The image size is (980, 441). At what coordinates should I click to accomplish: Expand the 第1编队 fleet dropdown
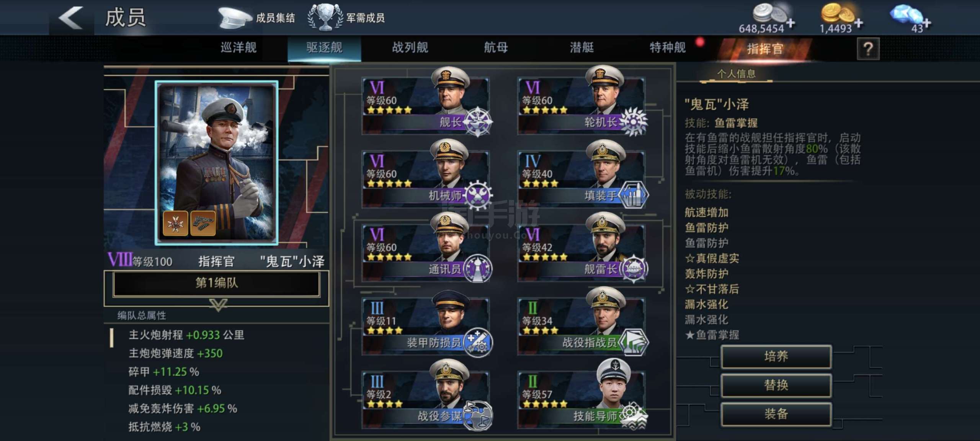(x=217, y=284)
